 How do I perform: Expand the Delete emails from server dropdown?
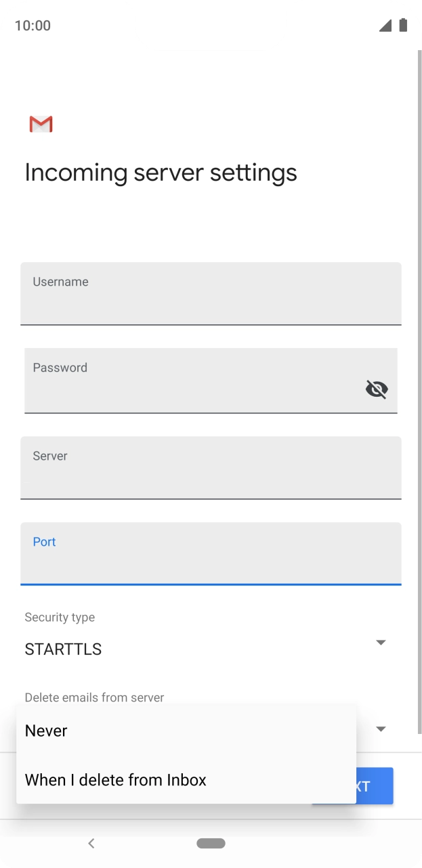click(381, 729)
